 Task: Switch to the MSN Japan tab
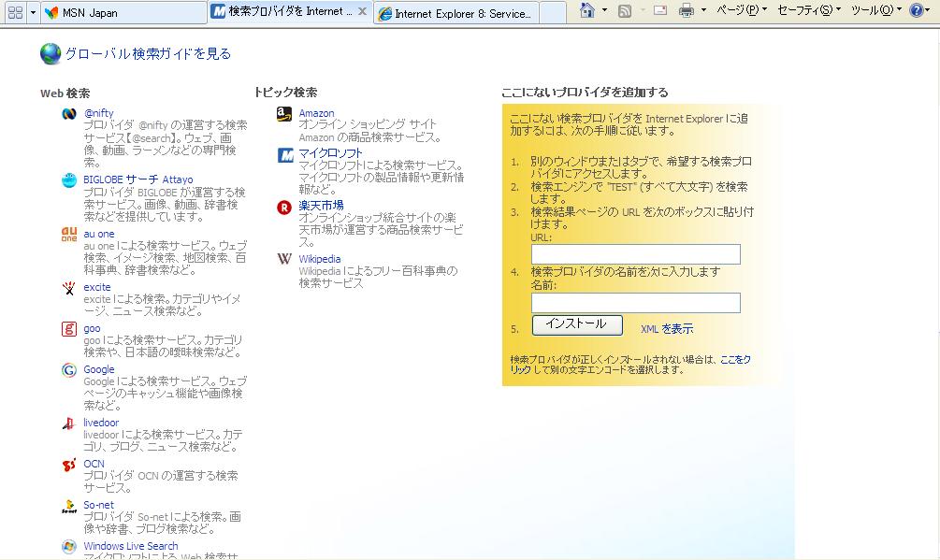(124, 12)
